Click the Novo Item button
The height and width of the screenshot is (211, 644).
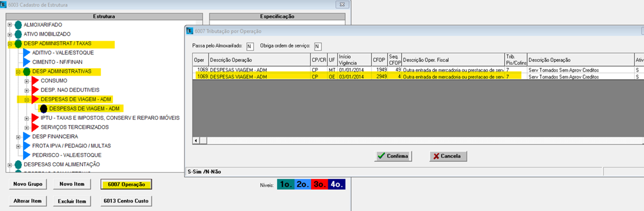coord(72,184)
